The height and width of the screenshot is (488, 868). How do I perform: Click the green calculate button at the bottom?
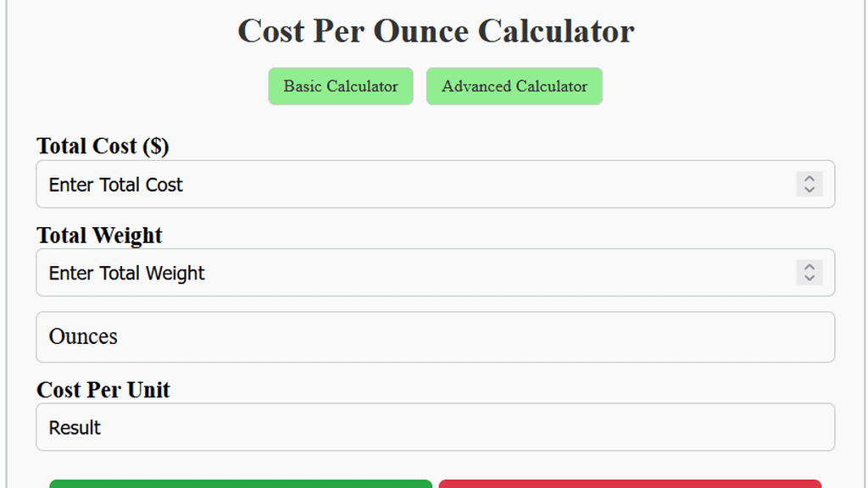pos(240,485)
